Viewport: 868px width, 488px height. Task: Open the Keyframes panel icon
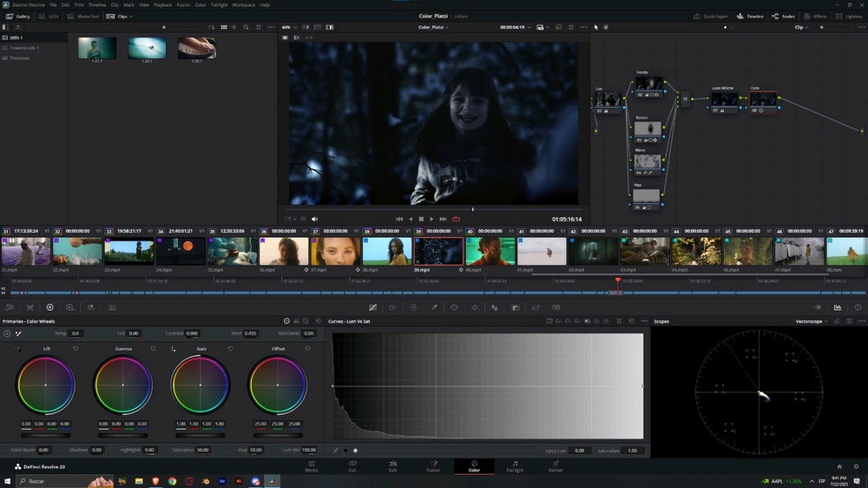tap(817, 307)
